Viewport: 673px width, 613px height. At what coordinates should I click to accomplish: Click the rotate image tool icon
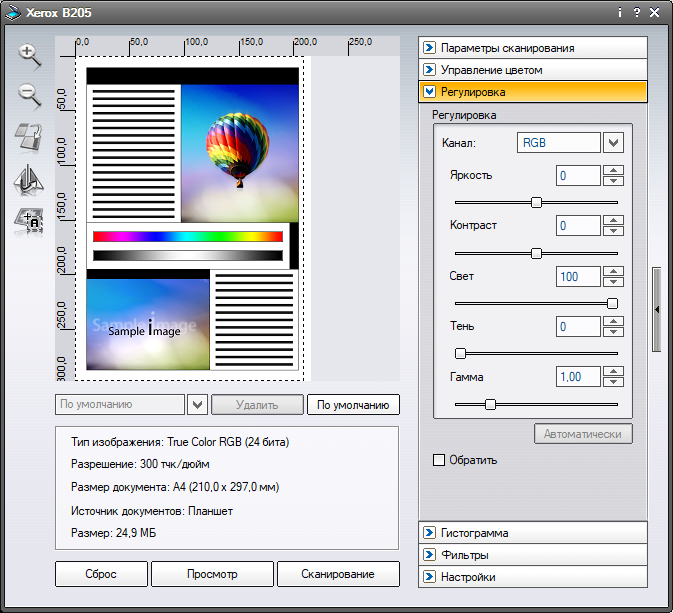click(29, 137)
